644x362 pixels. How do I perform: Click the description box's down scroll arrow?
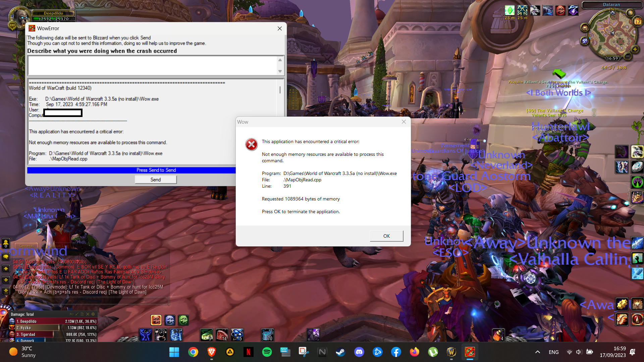280,71
